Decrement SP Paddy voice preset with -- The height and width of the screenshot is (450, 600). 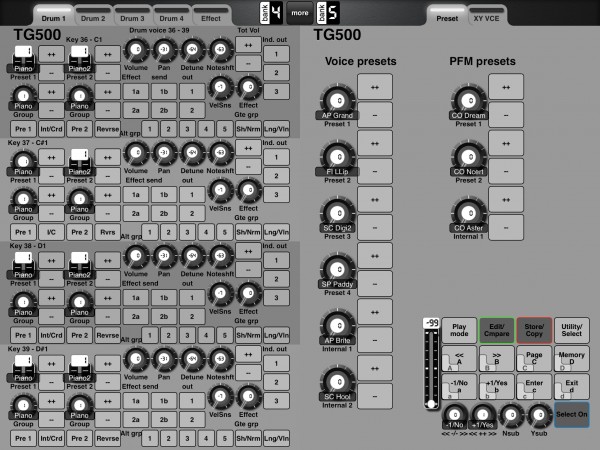[375, 284]
